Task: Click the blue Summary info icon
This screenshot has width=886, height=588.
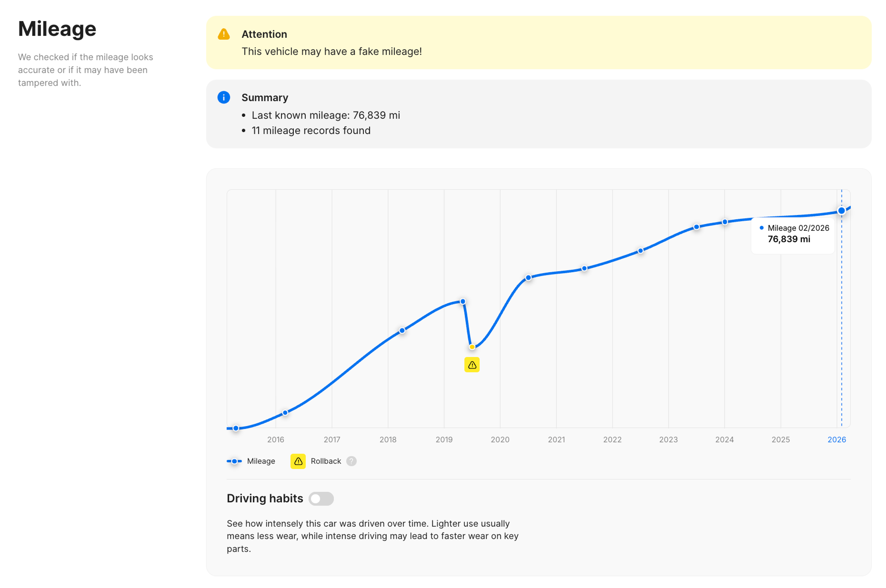Action: click(224, 97)
